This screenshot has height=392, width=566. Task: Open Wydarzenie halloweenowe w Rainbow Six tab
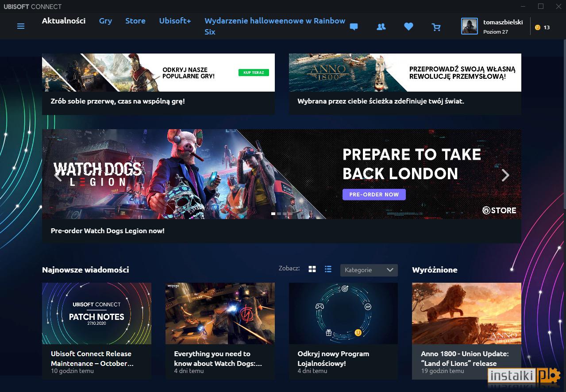[275, 27]
